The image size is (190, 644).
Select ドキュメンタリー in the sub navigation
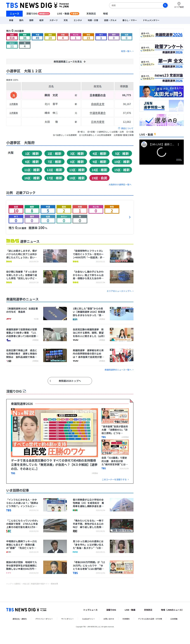[x=151, y=20]
